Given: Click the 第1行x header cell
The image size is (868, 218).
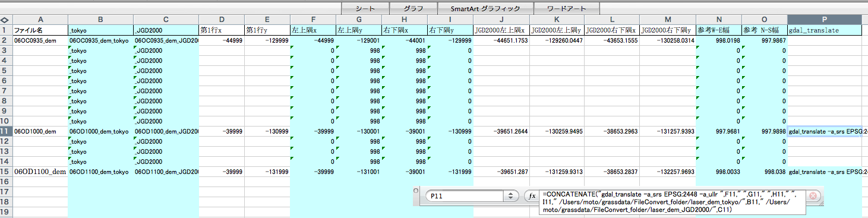Looking at the screenshot, I should (x=222, y=30).
